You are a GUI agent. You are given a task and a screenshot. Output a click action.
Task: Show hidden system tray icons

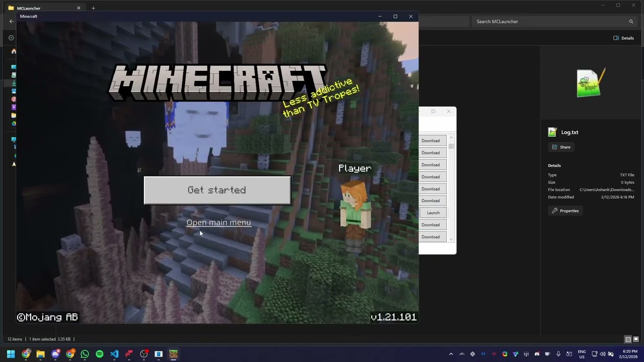click(x=451, y=354)
